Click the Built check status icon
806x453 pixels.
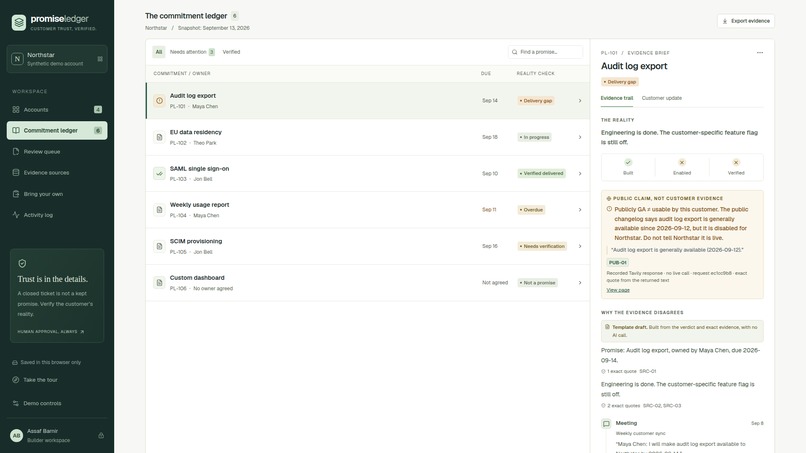[x=628, y=162]
